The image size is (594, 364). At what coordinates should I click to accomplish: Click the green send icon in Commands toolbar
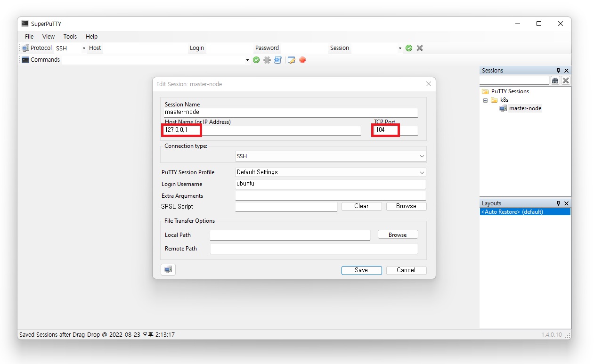(256, 60)
